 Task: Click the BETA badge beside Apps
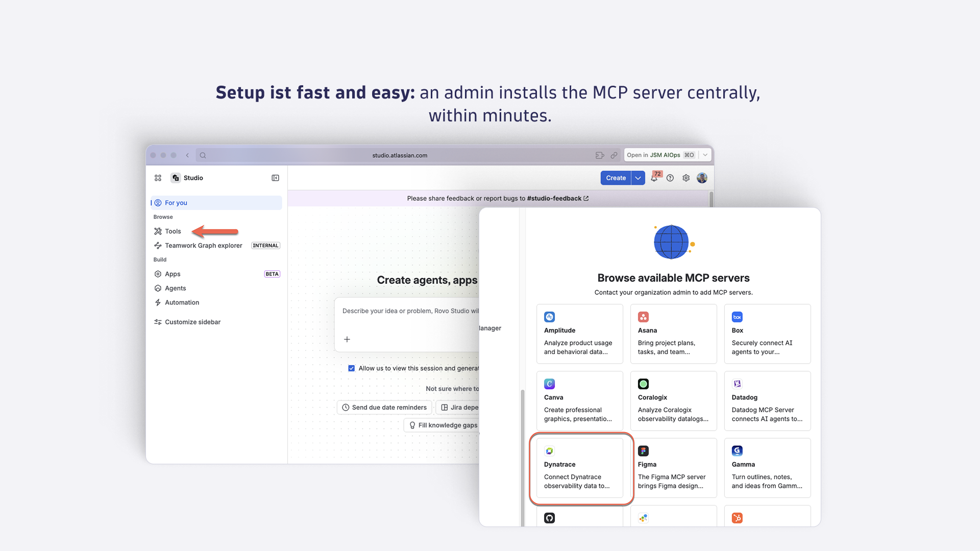pyautogui.click(x=272, y=274)
